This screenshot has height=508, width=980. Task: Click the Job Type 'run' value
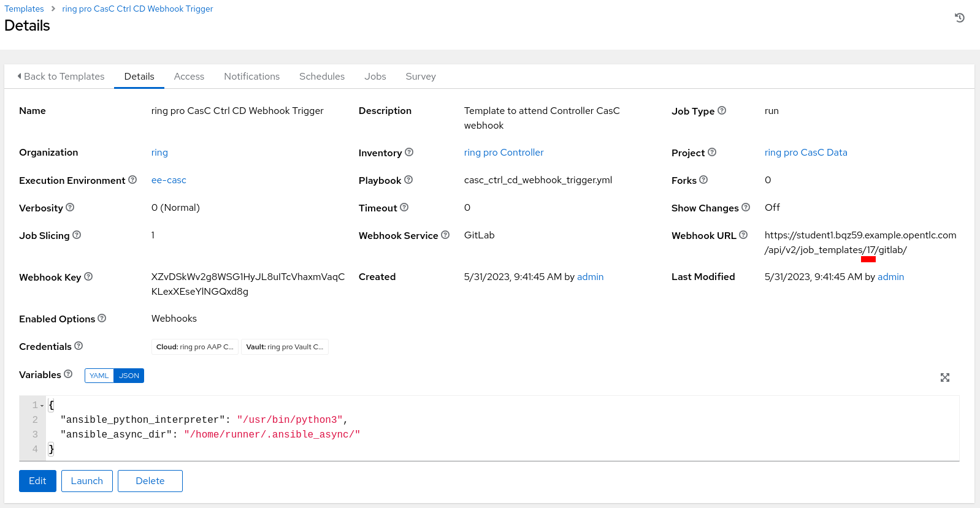coord(771,111)
